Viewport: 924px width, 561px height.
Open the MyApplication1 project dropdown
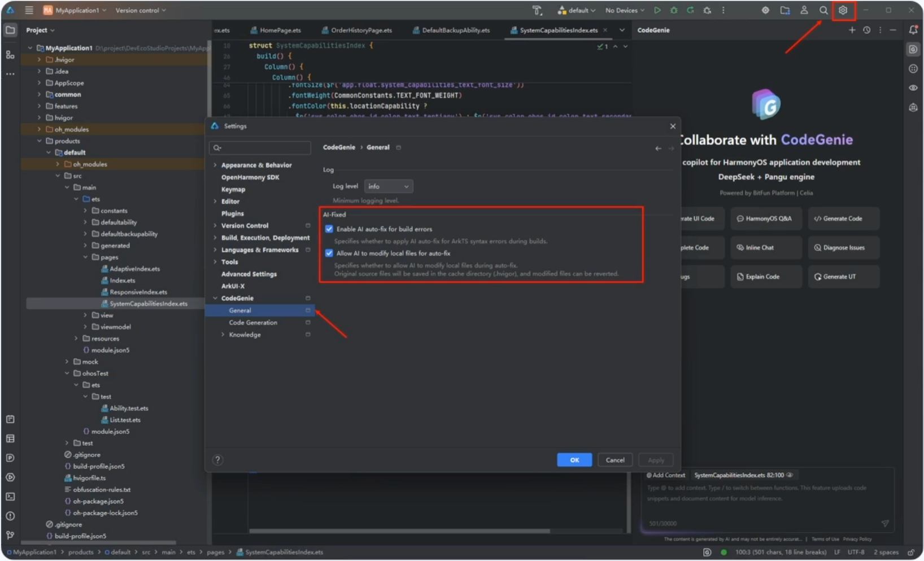tap(75, 10)
